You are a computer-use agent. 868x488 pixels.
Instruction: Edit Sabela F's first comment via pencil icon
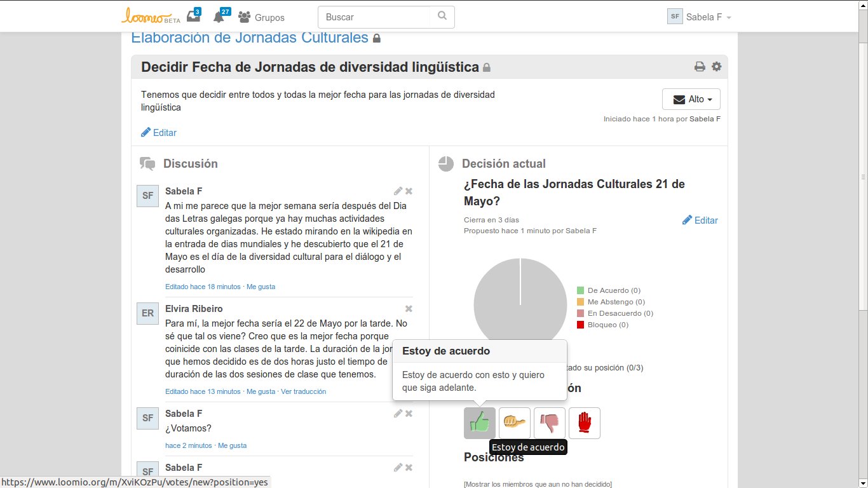[x=398, y=191]
